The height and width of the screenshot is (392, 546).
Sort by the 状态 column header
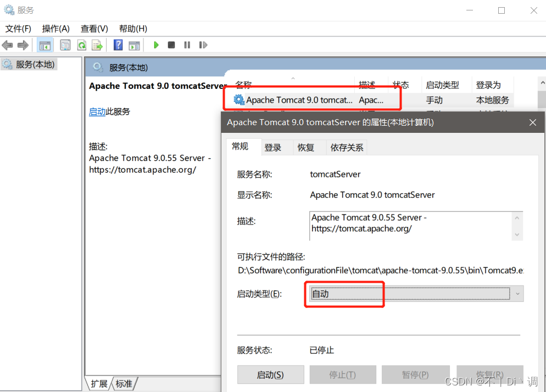404,85
